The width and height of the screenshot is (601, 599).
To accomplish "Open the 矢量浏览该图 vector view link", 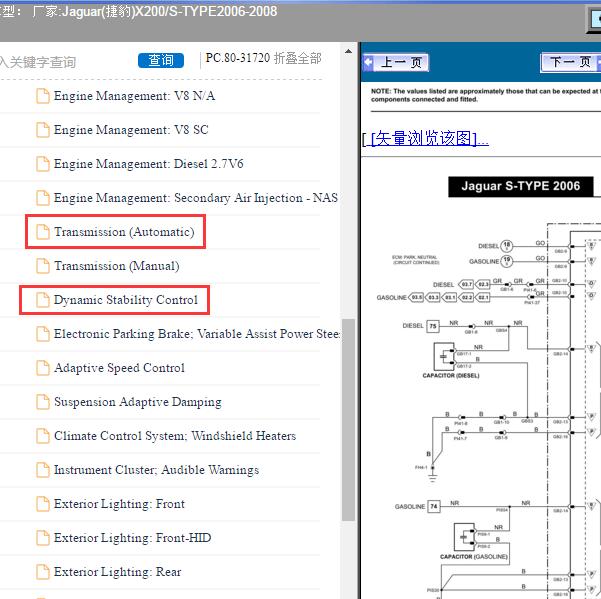I will coord(425,138).
